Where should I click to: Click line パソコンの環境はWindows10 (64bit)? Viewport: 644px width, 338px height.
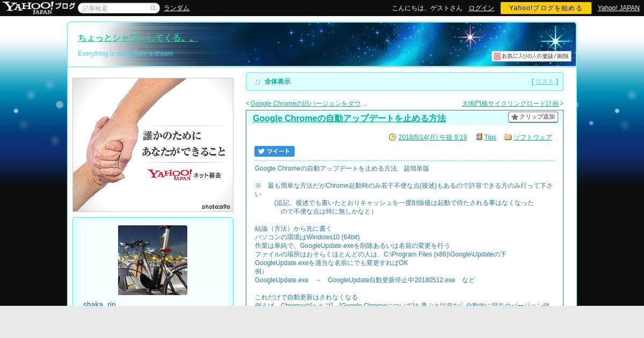pos(308,237)
